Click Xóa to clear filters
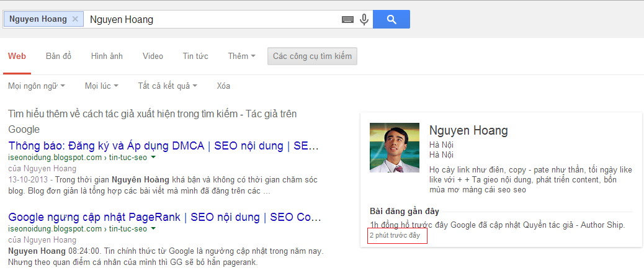 (x=223, y=86)
